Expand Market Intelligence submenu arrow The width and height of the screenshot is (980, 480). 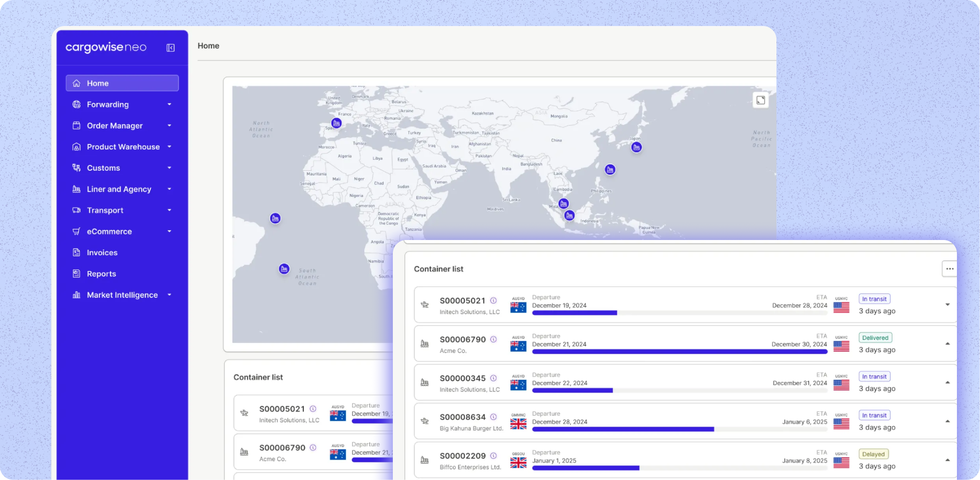(x=170, y=295)
